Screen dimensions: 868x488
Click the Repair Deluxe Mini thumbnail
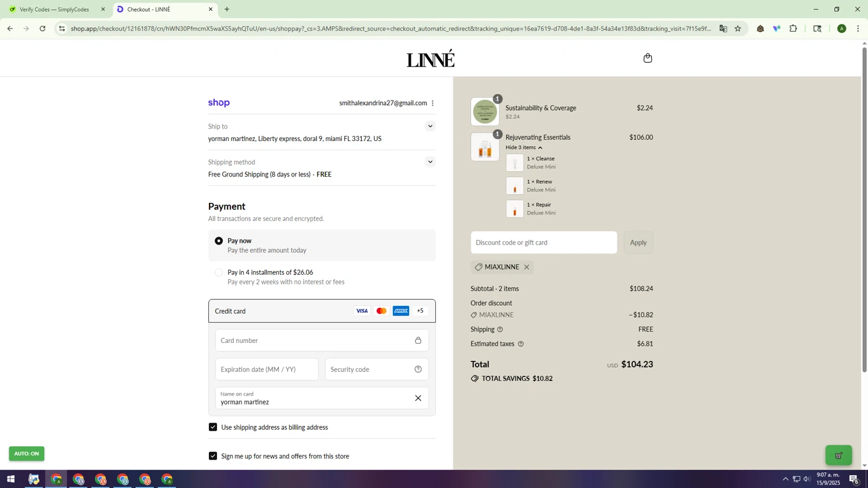coord(515,209)
